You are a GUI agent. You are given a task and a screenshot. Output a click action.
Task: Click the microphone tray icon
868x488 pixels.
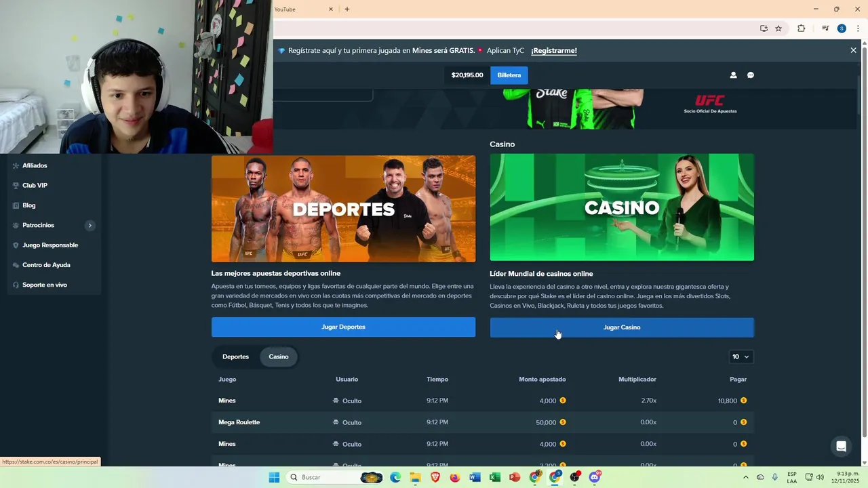[x=775, y=477]
